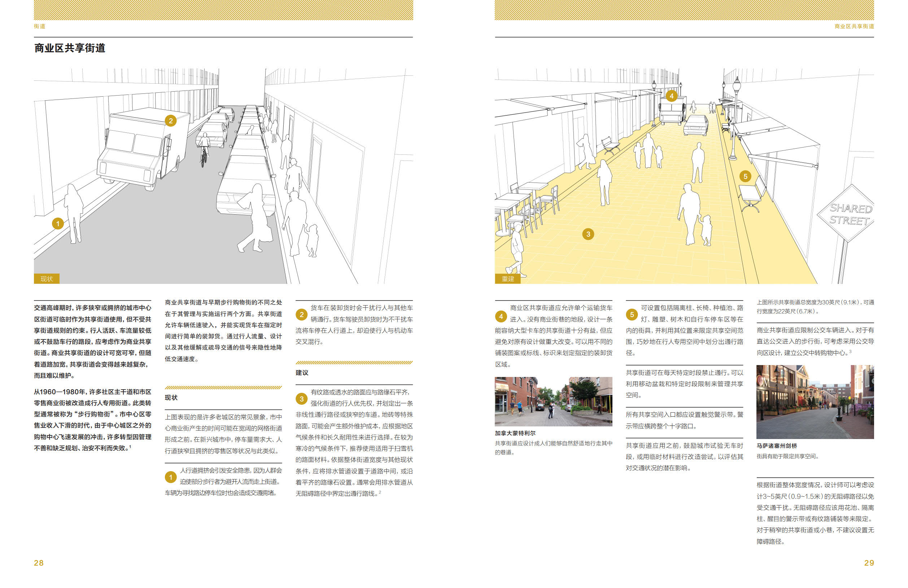Click the 重建 label on the right illustration

point(508,279)
